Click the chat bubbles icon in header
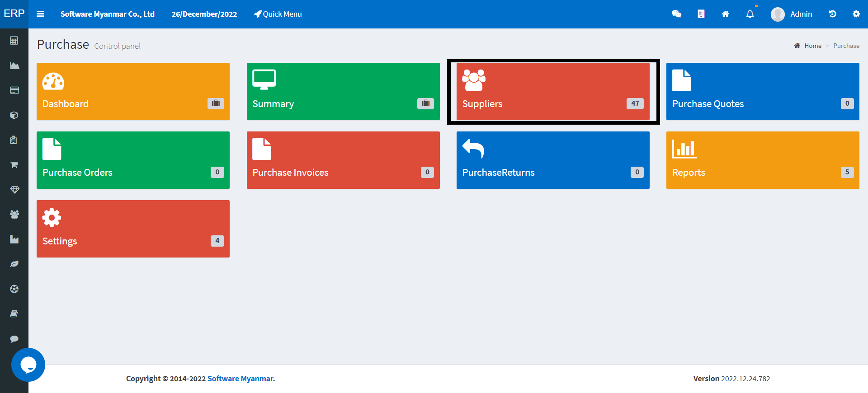The width and height of the screenshot is (868, 393). point(676,14)
